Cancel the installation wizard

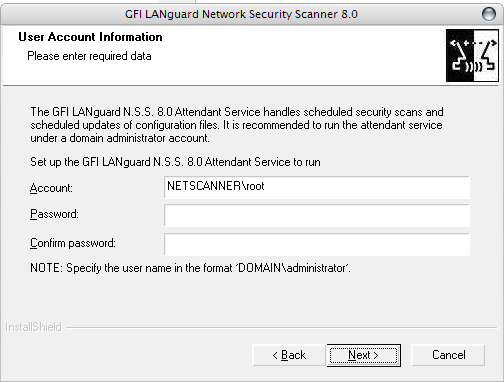(x=448, y=355)
